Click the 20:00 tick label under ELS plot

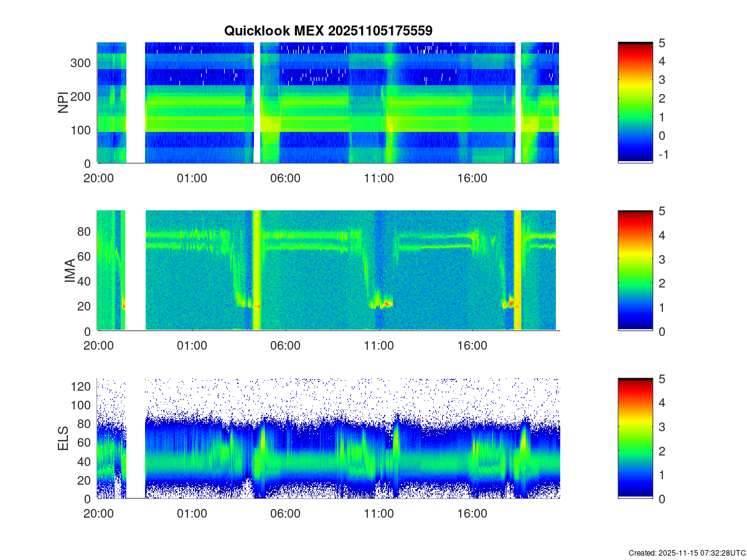(x=98, y=514)
